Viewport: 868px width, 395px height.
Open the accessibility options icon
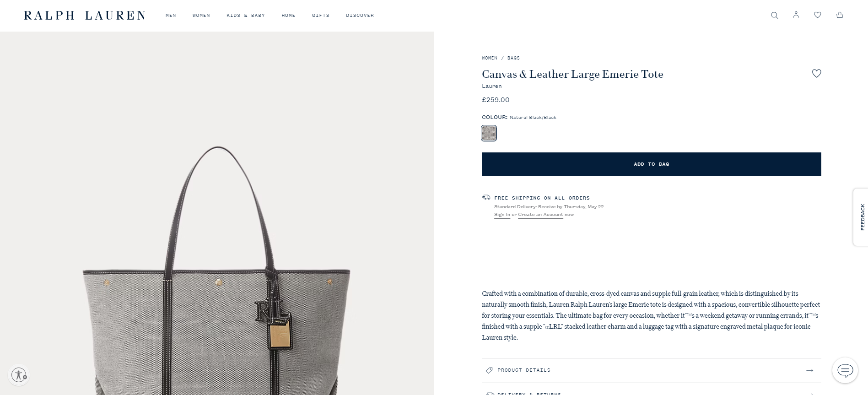click(x=19, y=375)
